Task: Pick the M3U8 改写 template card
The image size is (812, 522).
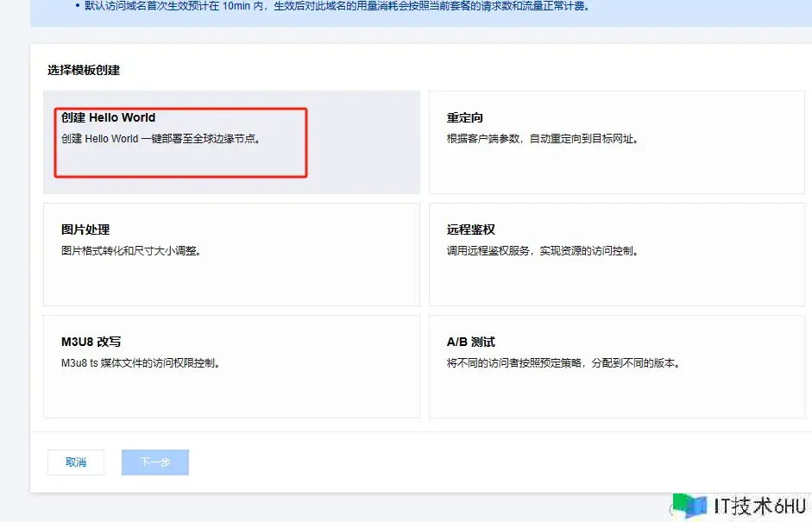Action: click(231, 367)
